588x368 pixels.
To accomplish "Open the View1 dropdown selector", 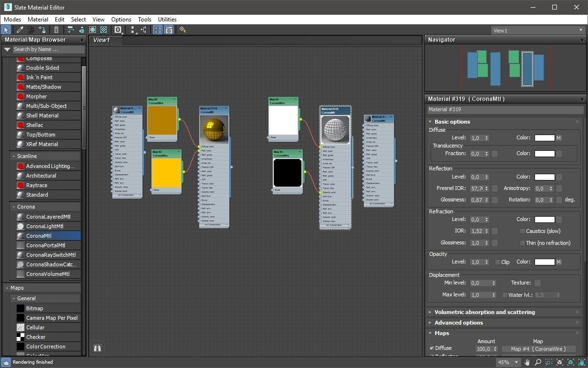I will (538, 30).
